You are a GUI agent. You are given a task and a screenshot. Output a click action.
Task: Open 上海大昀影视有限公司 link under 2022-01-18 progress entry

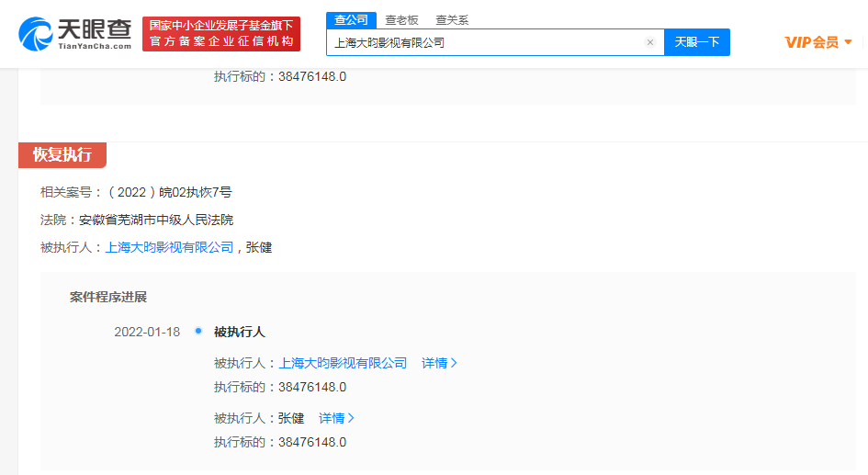343,363
